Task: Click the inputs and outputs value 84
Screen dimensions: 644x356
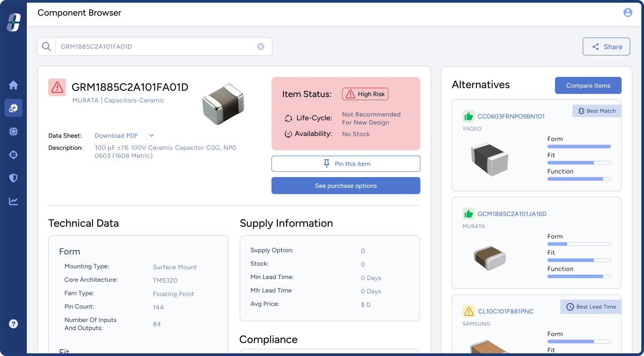Action: 157,324
